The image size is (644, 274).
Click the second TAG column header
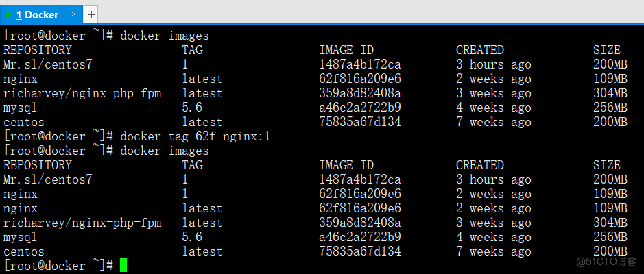[193, 165]
